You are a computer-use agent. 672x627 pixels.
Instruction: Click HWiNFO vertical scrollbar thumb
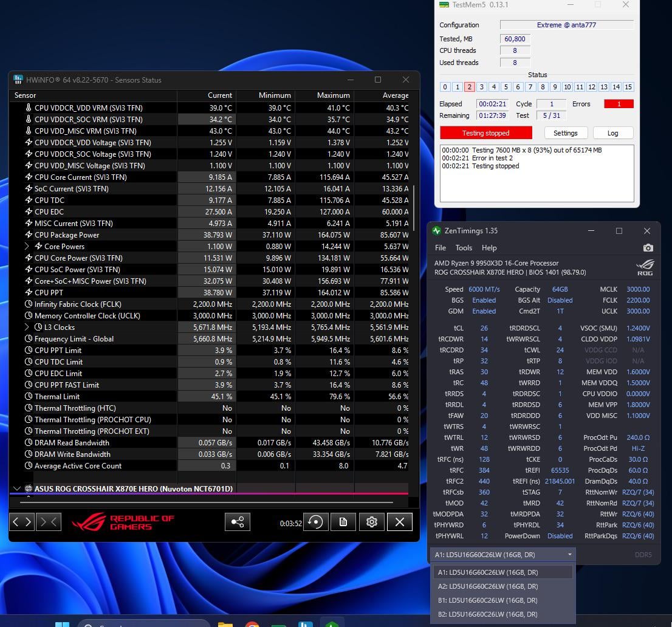coord(414,207)
